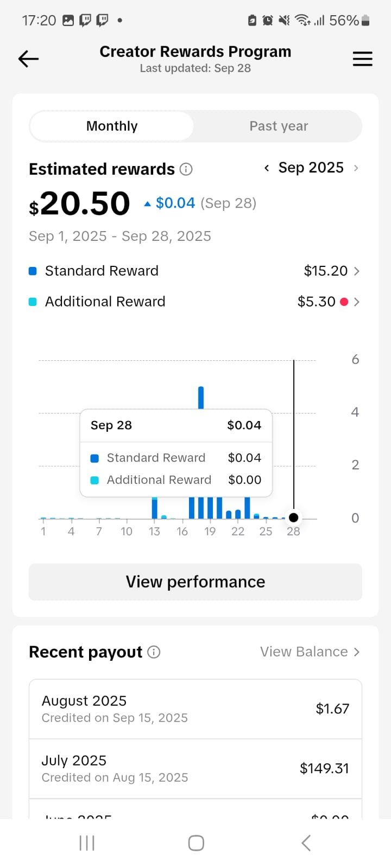Tap the red notification dot
The image size is (391, 868).
[344, 302]
